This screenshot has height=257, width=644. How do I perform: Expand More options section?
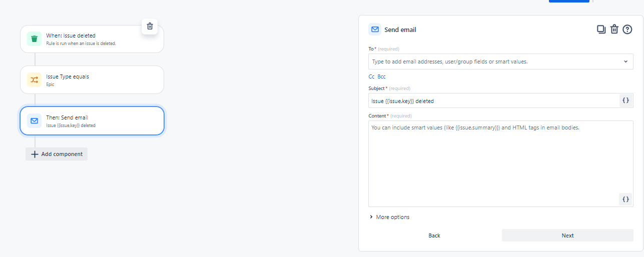coord(389,217)
